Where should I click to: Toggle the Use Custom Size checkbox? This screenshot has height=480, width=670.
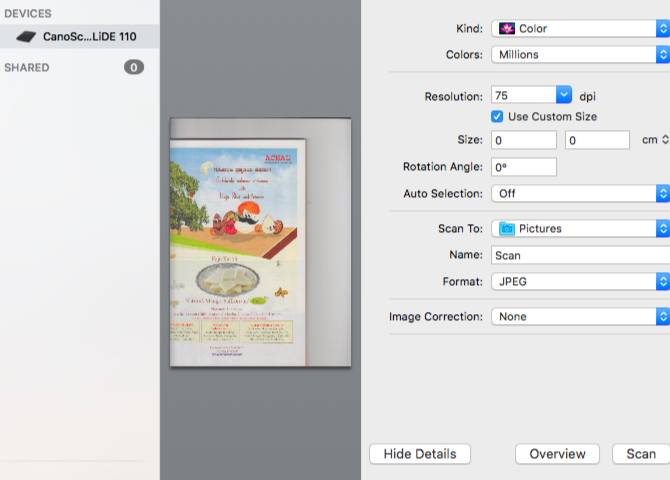coord(497,116)
